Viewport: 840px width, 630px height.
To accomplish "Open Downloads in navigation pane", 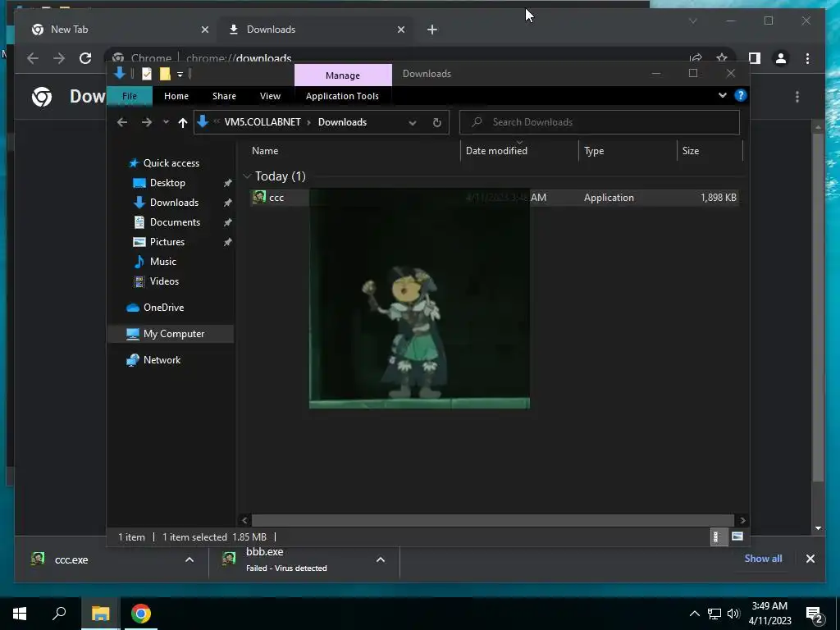I will 174,203.
